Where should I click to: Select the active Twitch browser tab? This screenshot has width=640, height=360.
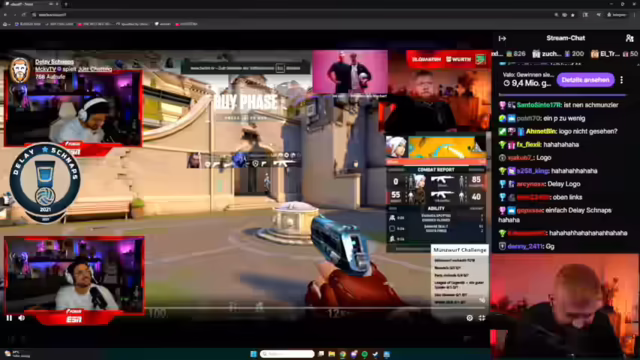click(31, 4)
